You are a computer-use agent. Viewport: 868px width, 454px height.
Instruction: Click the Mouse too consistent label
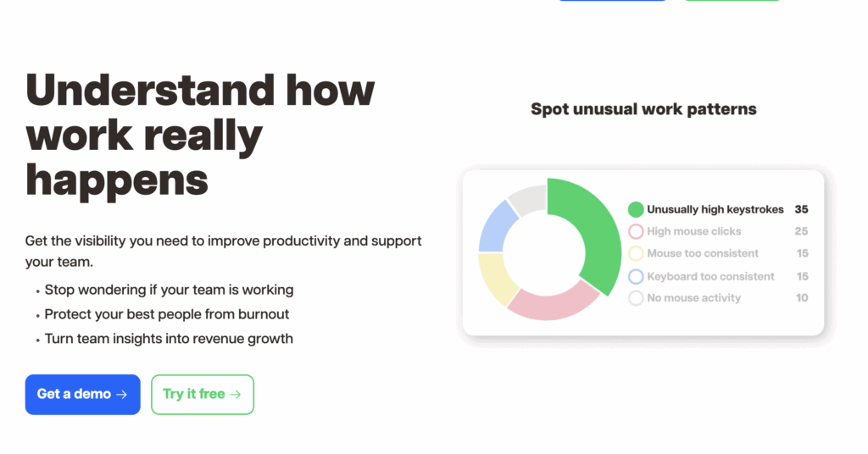(x=703, y=253)
